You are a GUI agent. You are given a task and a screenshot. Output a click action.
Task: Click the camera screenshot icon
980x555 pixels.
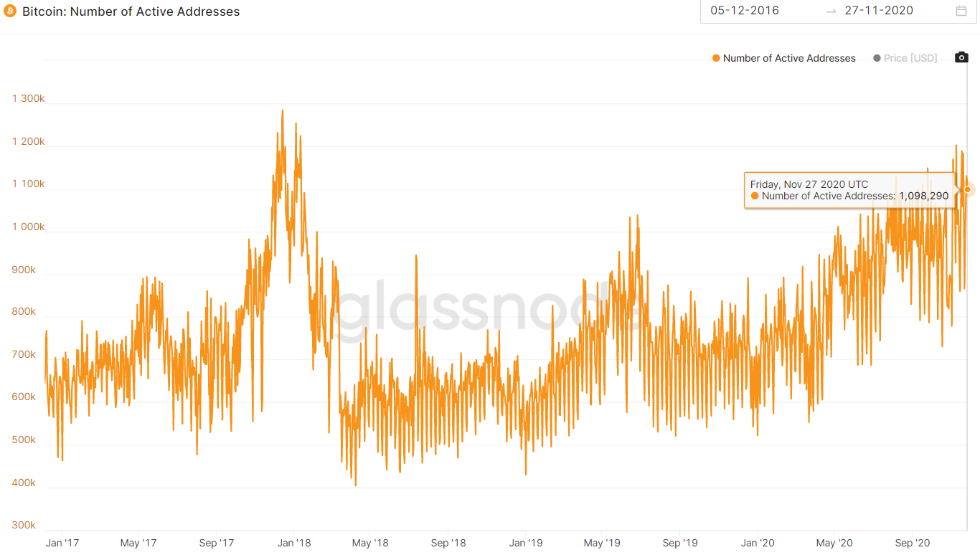961,57
